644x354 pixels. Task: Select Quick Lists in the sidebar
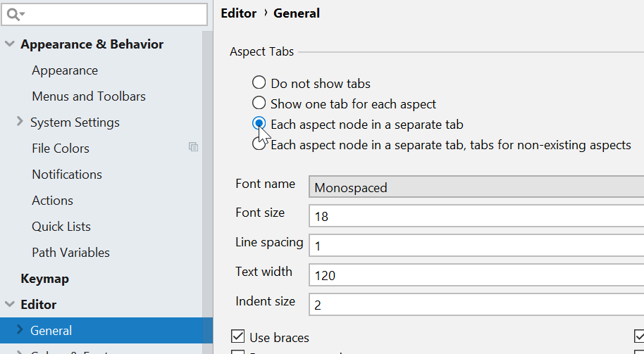(61, 227)
